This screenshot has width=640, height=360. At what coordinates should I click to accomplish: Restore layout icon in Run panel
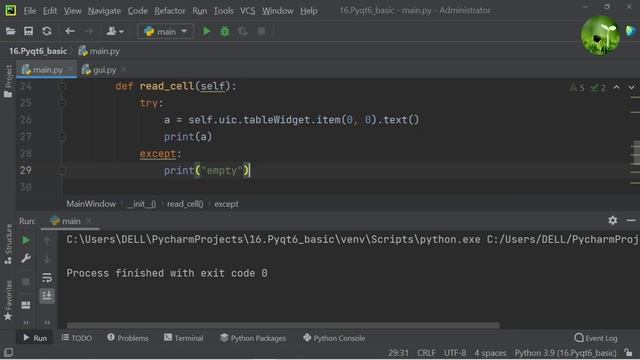(x=26, y=305)
